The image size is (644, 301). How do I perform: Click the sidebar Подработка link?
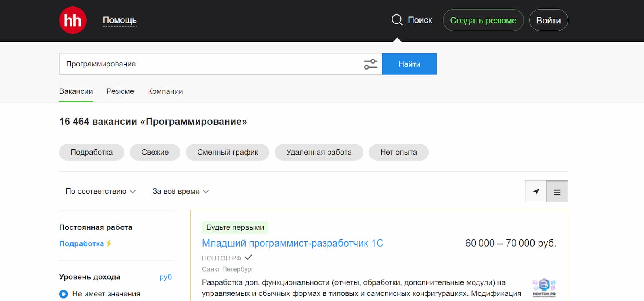click(82, 244)
